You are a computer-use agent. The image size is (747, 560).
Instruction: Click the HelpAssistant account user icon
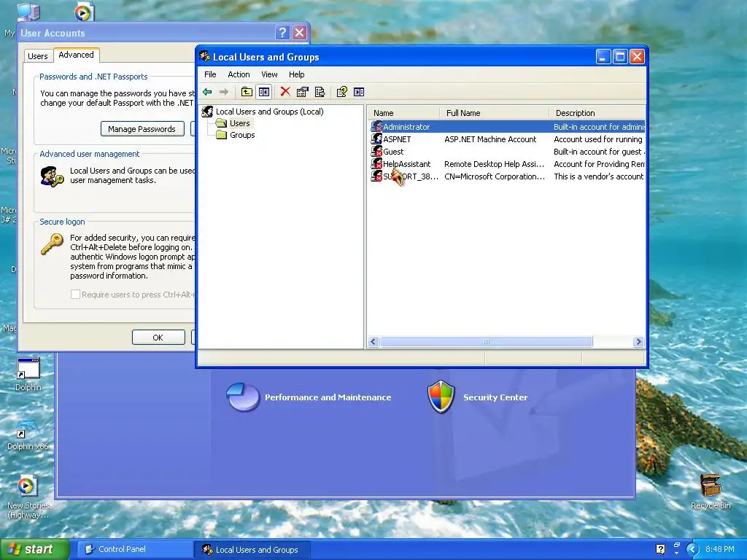(376, 164)
